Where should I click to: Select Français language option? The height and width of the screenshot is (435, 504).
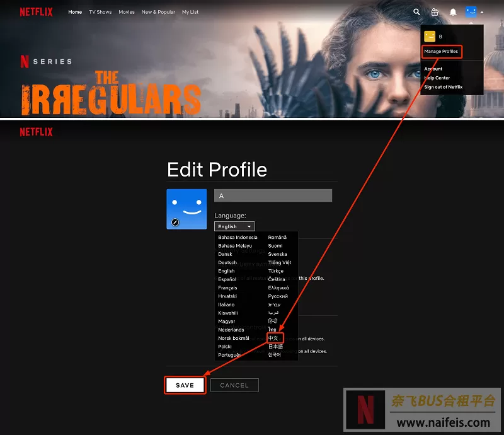[x=227, y=287]
